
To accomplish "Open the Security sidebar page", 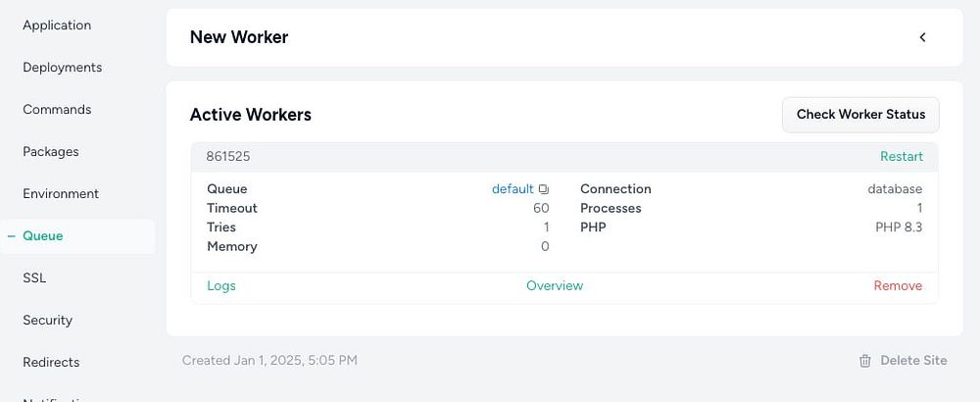I will (x=48, y=321).
